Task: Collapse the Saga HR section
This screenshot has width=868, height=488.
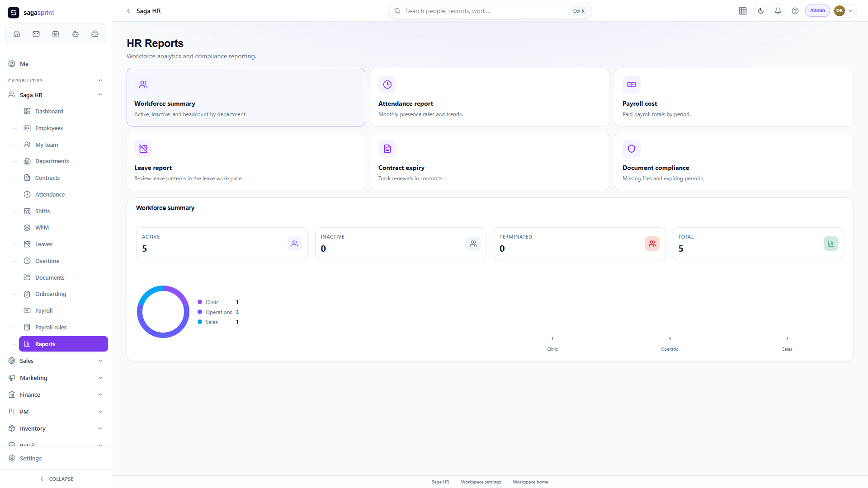Action: click(100, 95)
